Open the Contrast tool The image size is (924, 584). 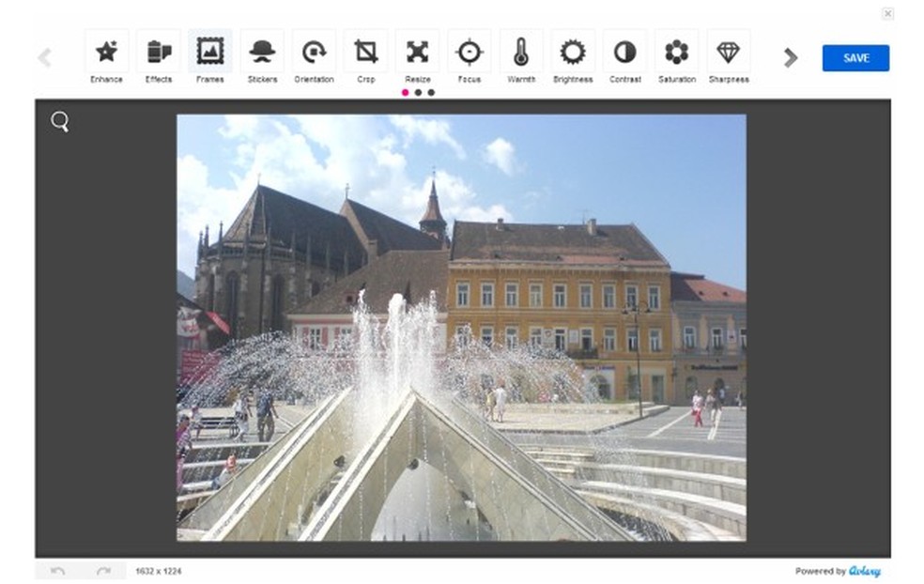coord(625,57)
